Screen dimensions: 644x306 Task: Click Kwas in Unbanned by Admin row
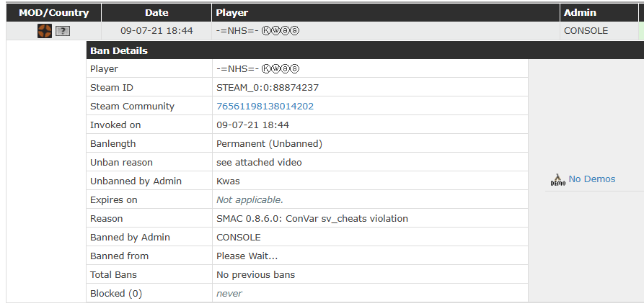point(228,181)
